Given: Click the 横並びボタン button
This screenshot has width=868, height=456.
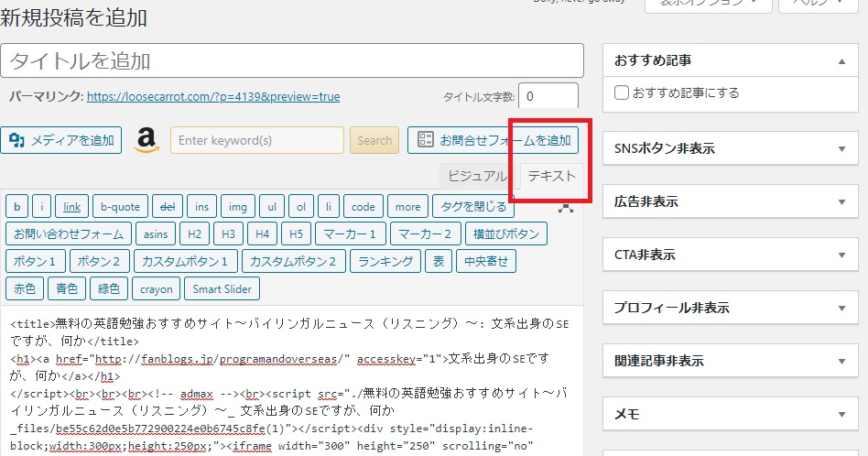Looking at the screenshot, I should 506,233.
